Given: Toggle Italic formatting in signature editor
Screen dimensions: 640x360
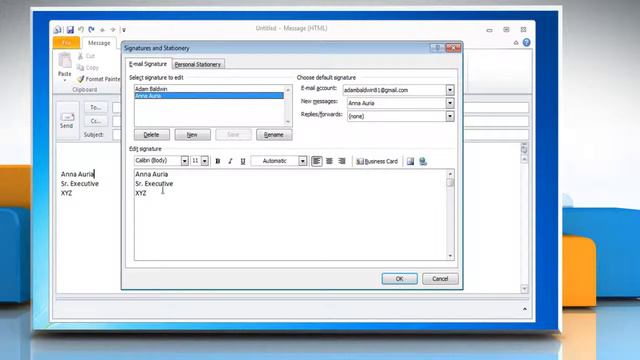Looking at the screenshot, I should [230, 161].
